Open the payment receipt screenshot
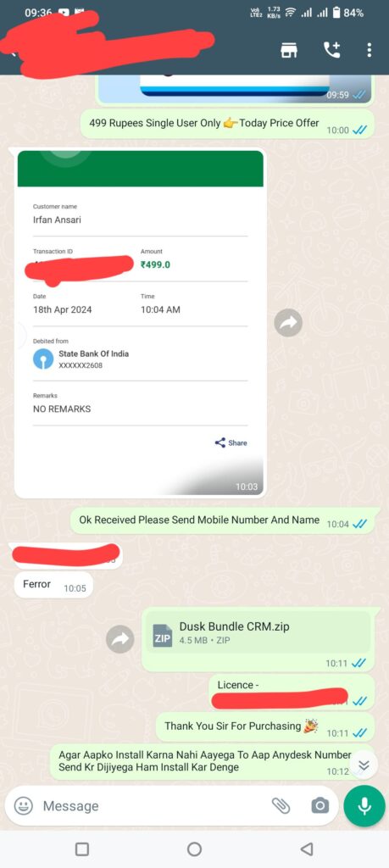Viewport: 389px width, 868px height. pos(141,323)
